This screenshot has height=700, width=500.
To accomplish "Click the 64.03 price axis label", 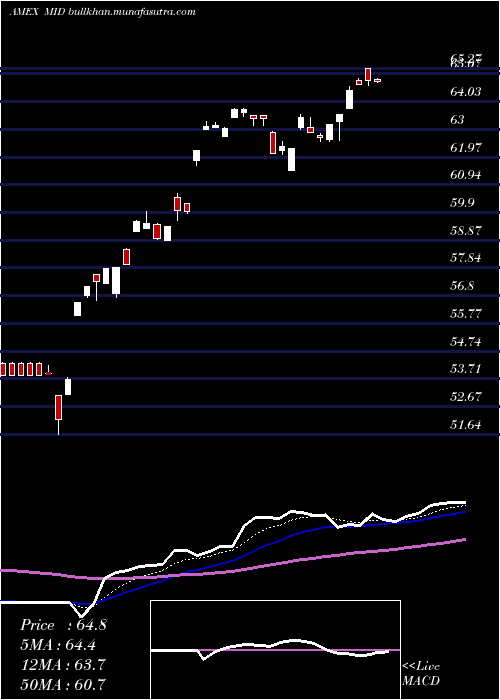I will pos(466,92).
